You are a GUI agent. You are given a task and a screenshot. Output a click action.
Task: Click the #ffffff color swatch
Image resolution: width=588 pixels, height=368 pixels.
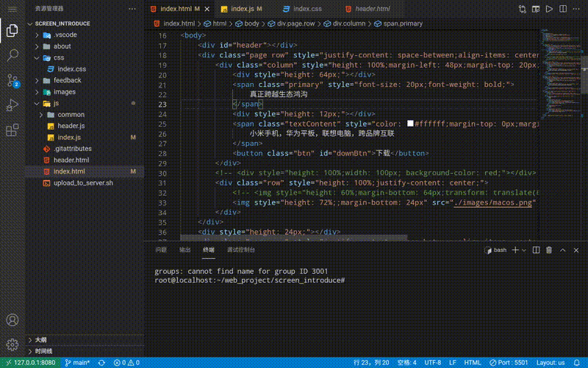[x=410, y=124]
